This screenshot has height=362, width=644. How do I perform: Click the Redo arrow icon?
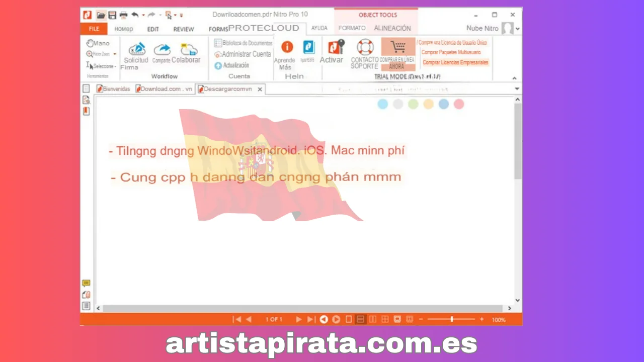click(x=151, y=15)
